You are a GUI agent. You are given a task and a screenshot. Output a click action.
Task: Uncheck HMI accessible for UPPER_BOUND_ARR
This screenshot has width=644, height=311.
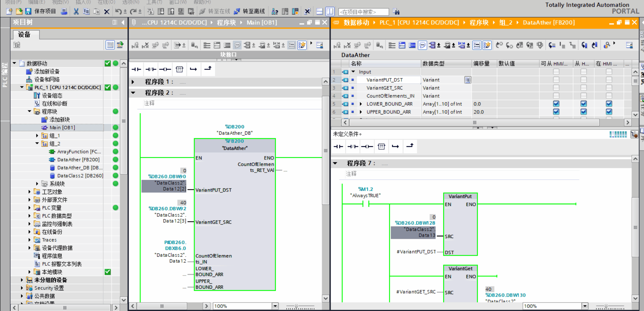coord(556,112)
